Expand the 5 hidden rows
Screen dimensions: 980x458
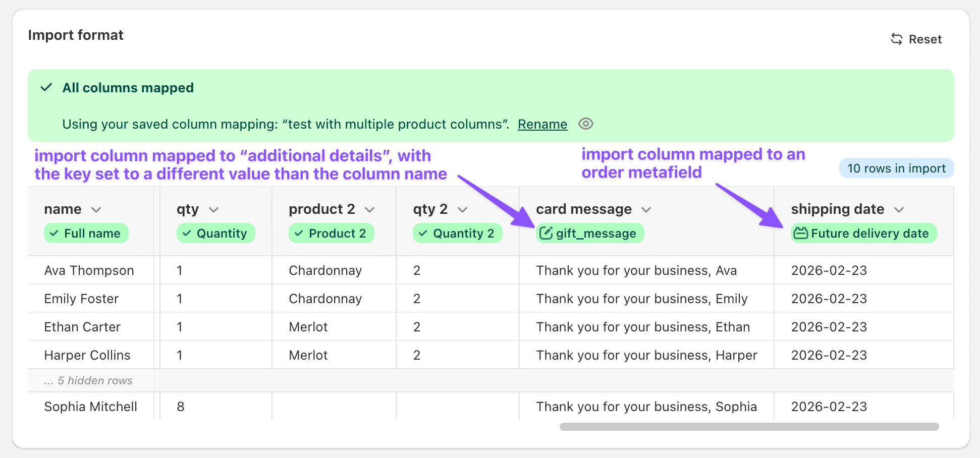[x=88, y=380]
